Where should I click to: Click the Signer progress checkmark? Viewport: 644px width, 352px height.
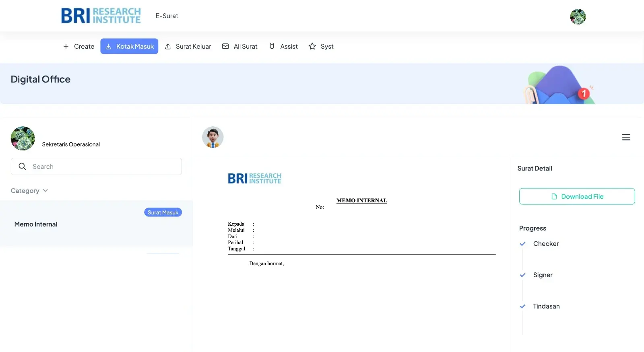tap(522, 275)
